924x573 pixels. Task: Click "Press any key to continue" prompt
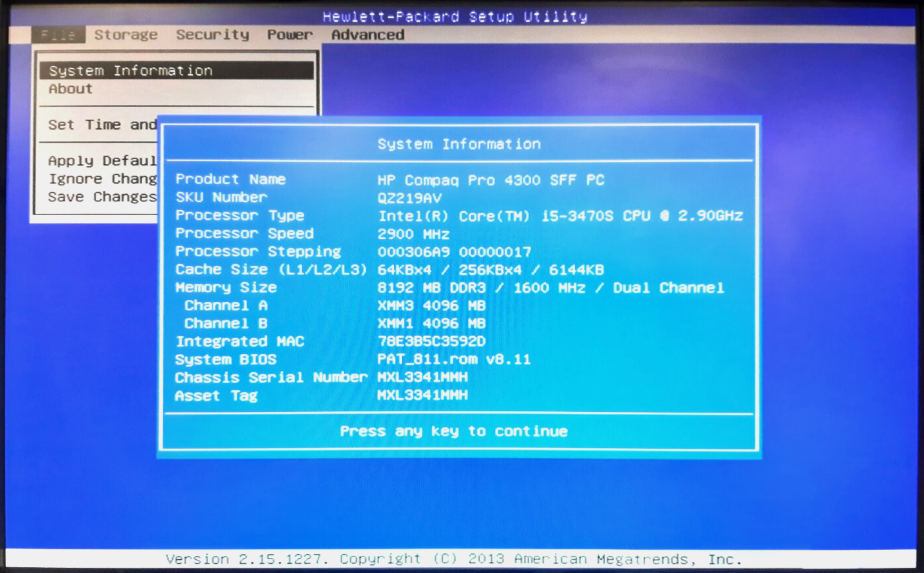pos(453,432)
